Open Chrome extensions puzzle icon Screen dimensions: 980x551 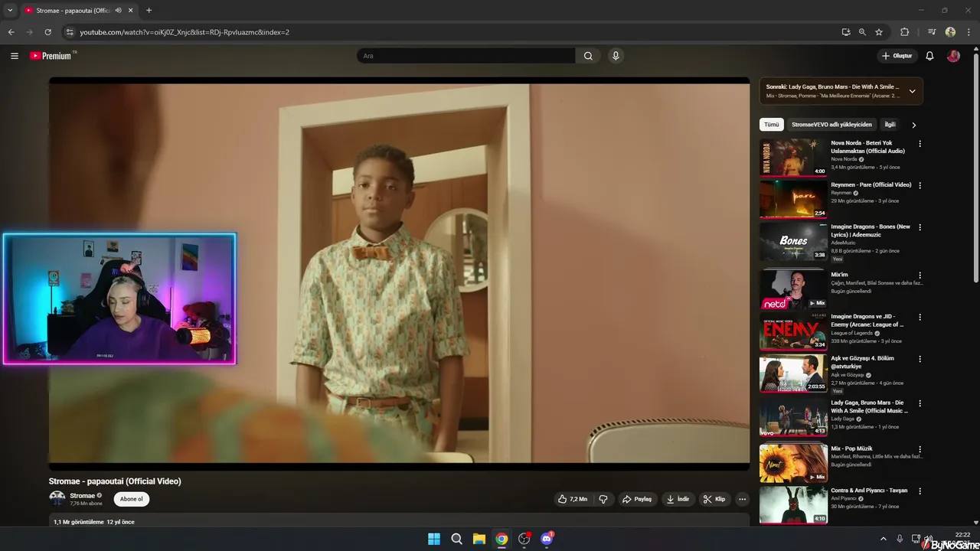[904, 32]
